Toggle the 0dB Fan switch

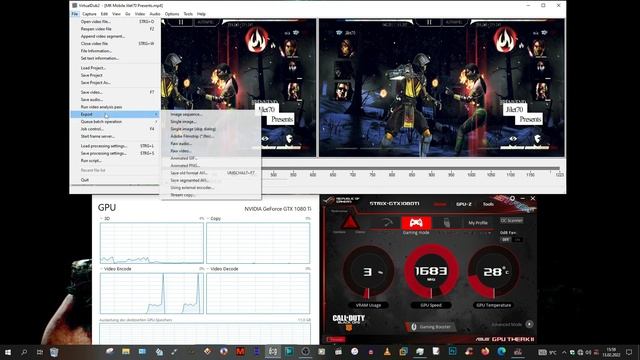(x=511, y=240)
